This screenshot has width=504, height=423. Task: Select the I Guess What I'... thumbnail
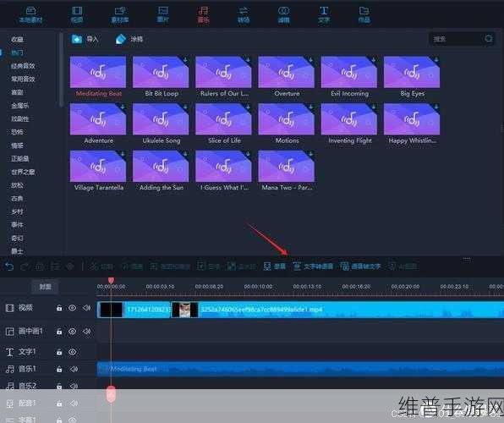pyautogui.click(x=223, y=167)
